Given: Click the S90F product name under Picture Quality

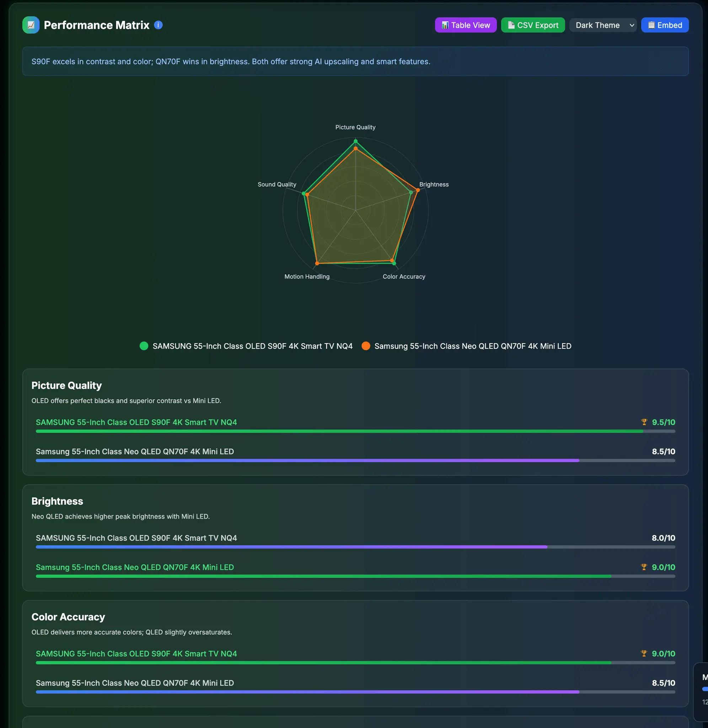Looking at the screenshot, I should [x=136, y=422].
